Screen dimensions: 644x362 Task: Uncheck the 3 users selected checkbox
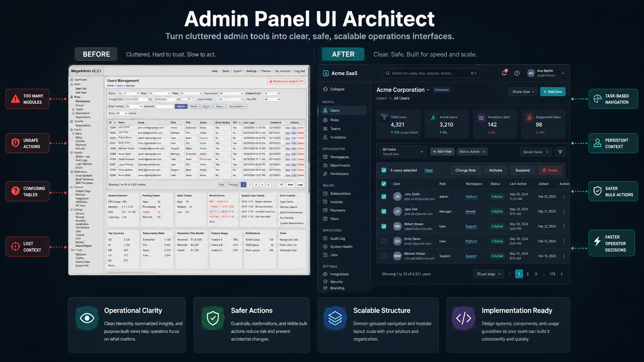(384, 170)
